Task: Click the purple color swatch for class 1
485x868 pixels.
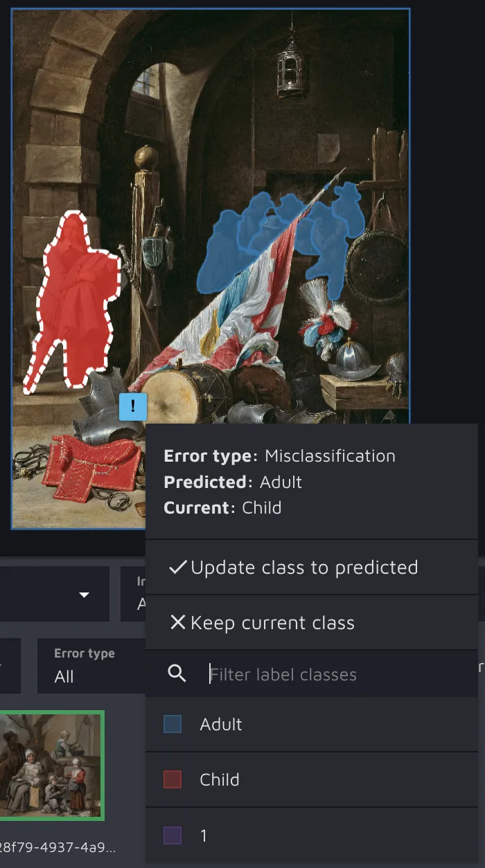Action: [x=173, y=835]
